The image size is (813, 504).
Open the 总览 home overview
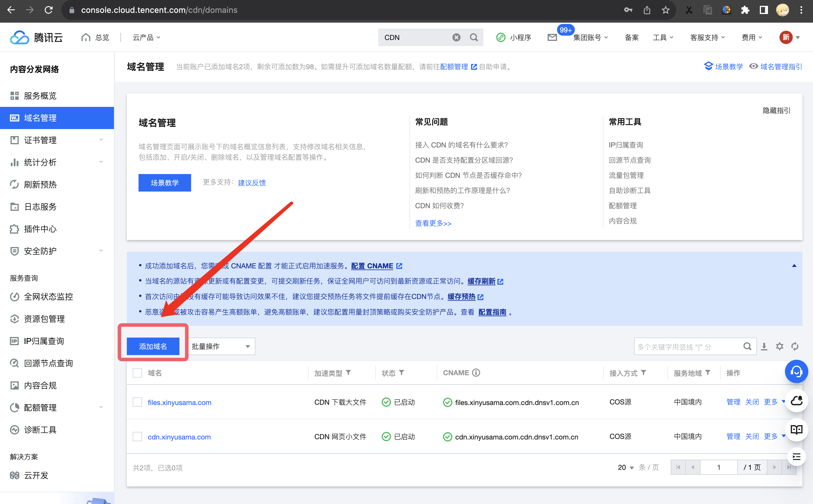pyautogui.click(x=95, y=37)
